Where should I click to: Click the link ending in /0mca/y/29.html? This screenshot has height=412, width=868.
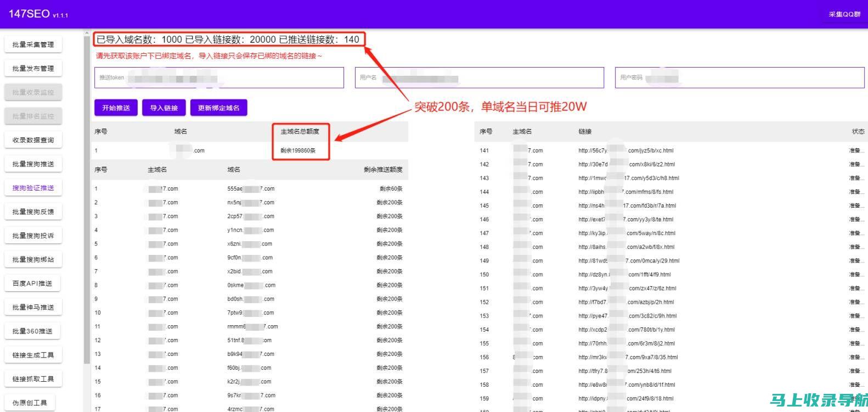point(629,261)
